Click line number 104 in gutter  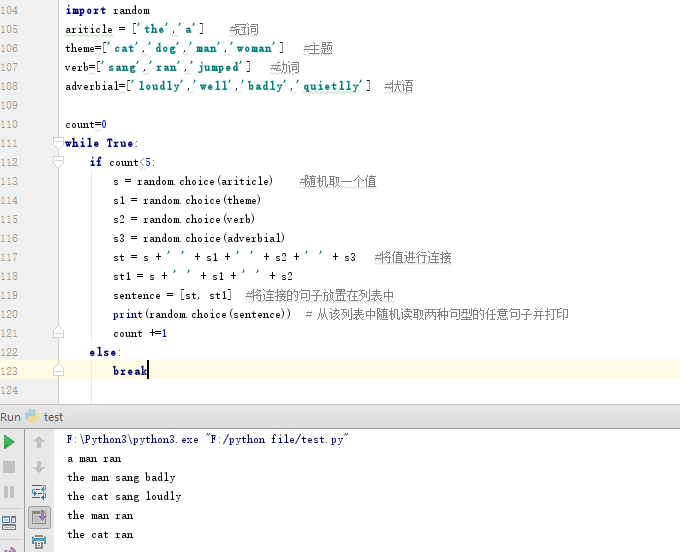9,10
